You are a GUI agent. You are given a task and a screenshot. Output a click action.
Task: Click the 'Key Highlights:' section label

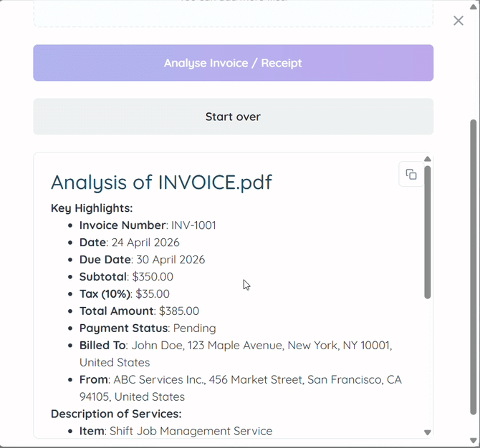point(92,208)
